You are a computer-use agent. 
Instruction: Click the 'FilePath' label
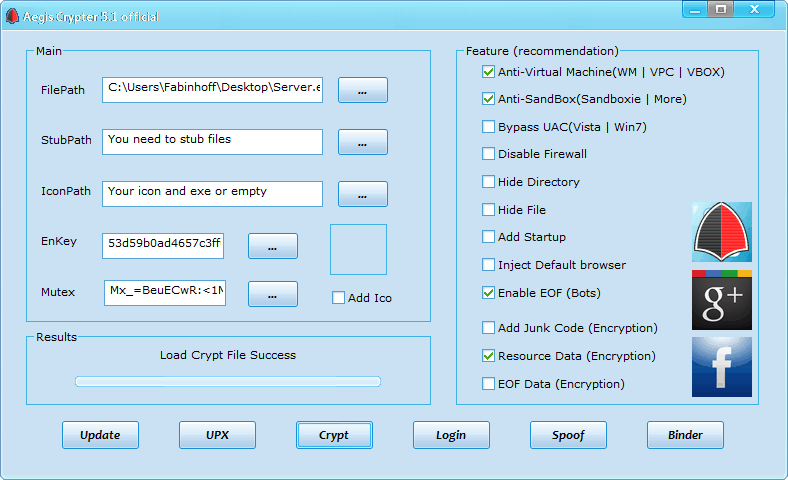(63, 90)
